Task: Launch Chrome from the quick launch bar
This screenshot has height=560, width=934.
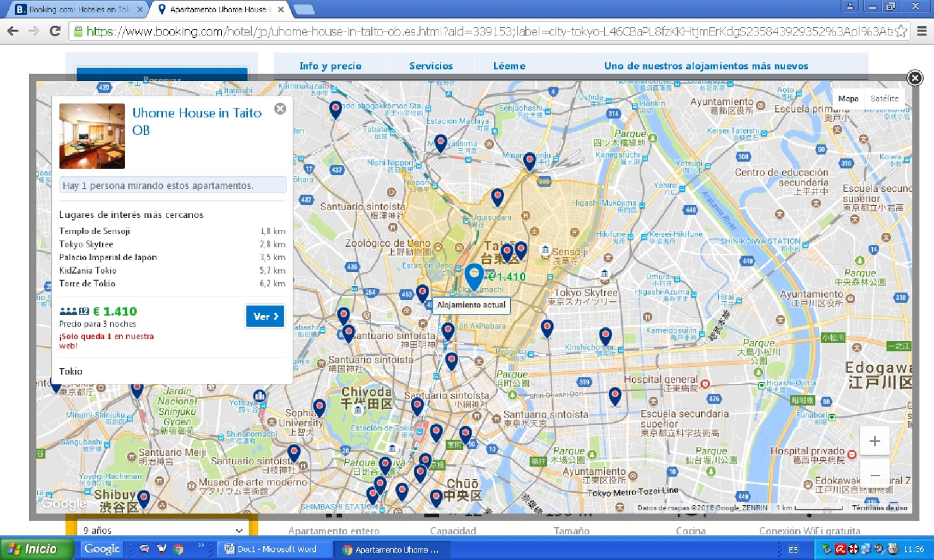Action: click(x=179, y=549)
